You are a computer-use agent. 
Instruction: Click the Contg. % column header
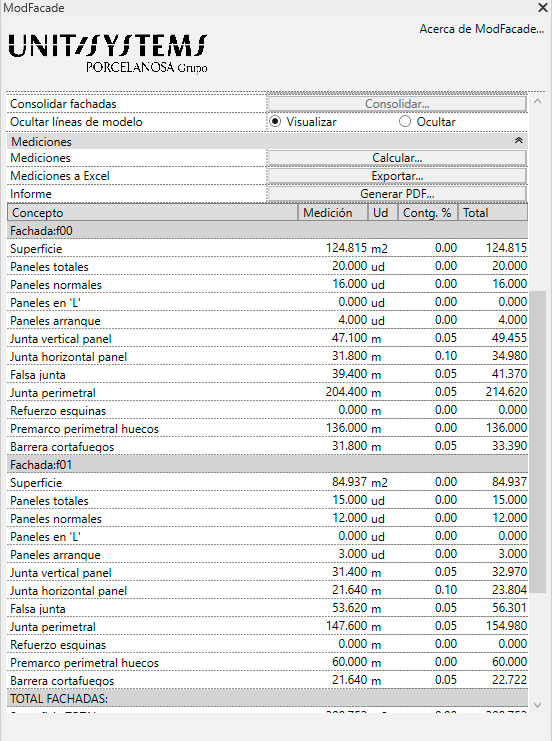tap(428, 213)
